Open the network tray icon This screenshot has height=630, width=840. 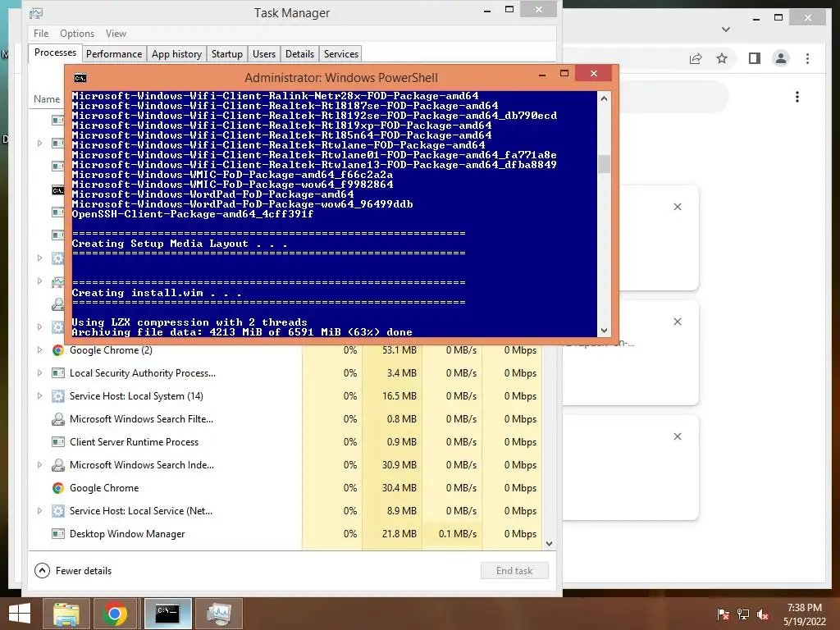[x=743, y=614]
